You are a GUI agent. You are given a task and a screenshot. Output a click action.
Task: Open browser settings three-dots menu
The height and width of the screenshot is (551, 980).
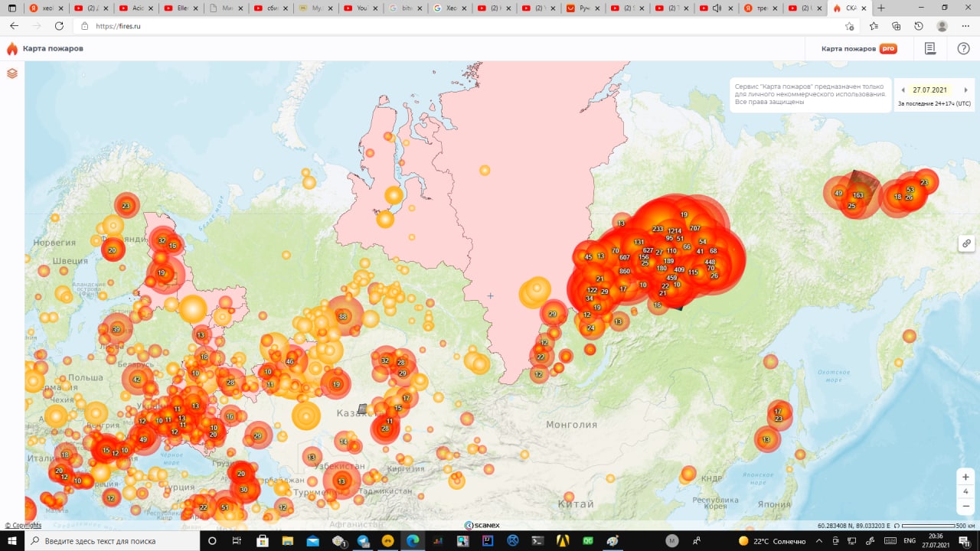(x=965, y=25)
